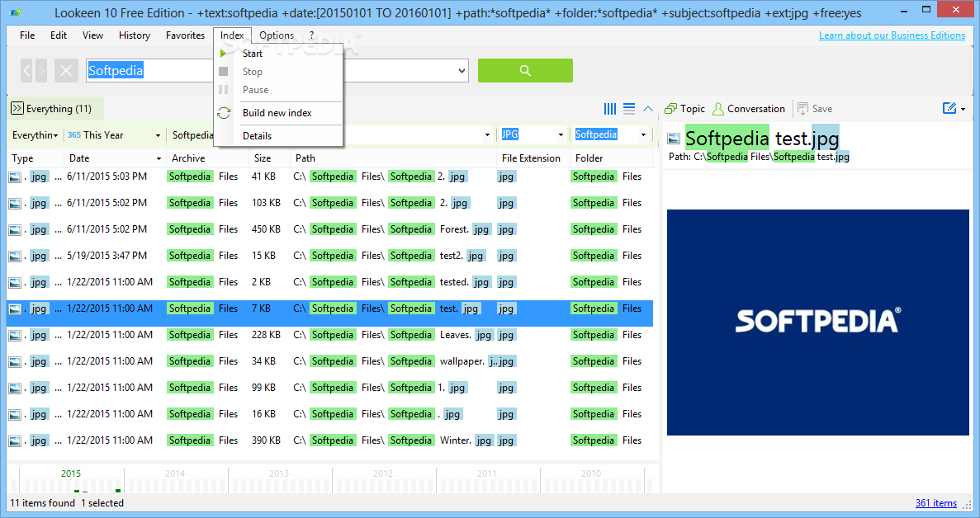Open the File menu
Screen dimensions: 980x518
(27, 35)
